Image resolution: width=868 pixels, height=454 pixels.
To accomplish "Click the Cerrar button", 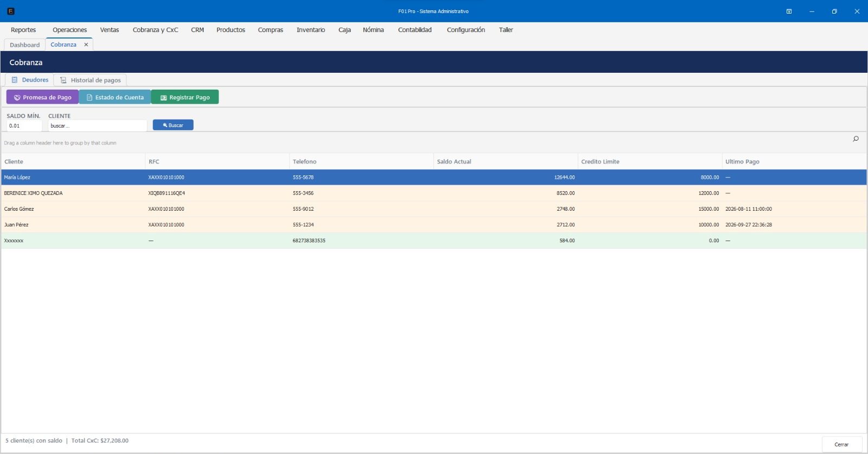I will pyautogui.click(x=841, y=444).
